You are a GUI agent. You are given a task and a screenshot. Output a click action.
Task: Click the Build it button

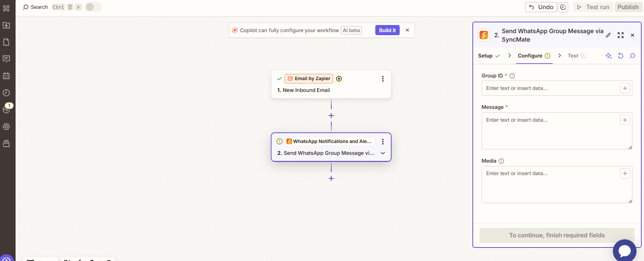(x=387, y=30)
